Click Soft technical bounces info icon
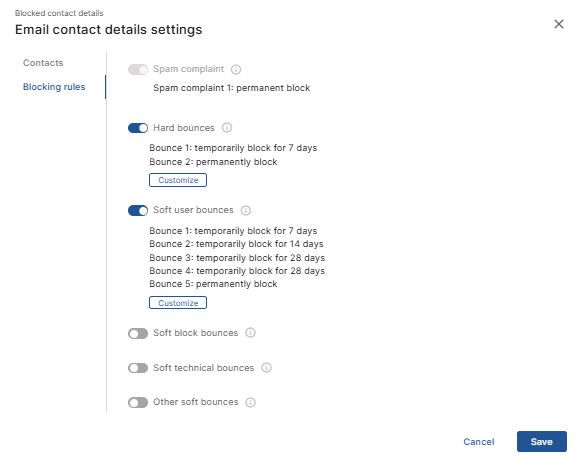579x462 pixels. (266, 368)
